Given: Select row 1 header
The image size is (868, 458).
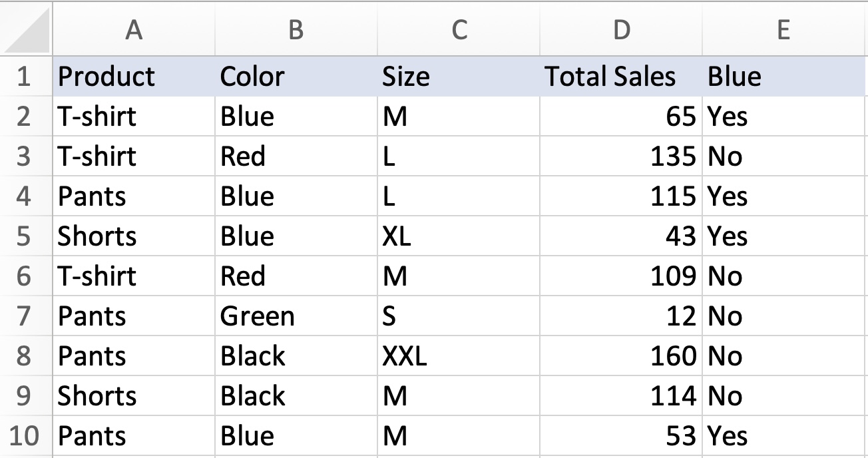Looking at the screenshot, I should (27, 76).
